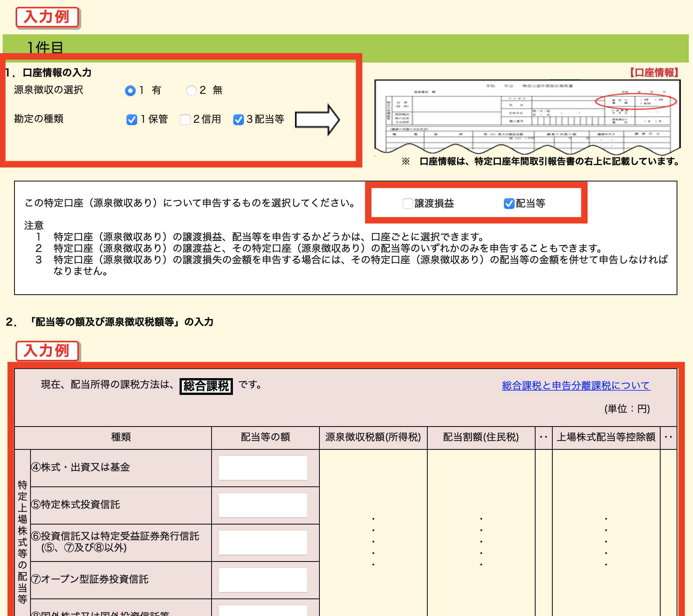The image size is (693, 616).
Task: Click the ⑦オープン型証券投資信託 input field
Action: (262, 579)
